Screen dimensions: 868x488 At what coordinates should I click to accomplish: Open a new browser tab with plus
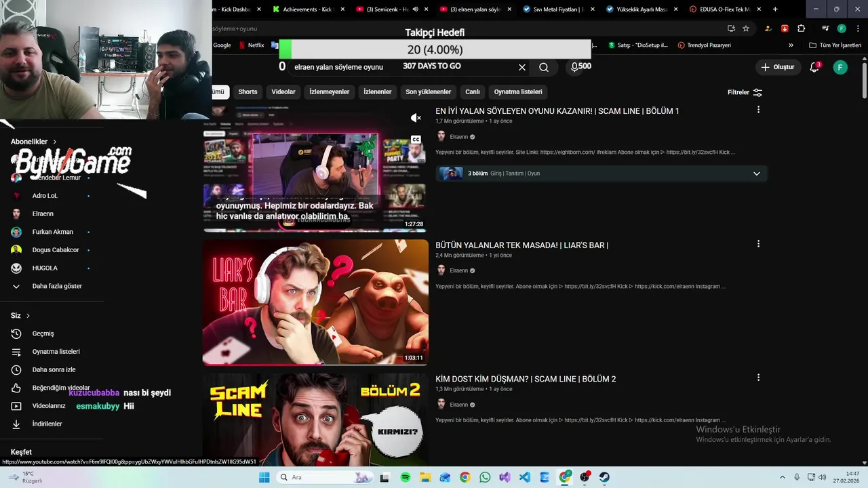775,9
